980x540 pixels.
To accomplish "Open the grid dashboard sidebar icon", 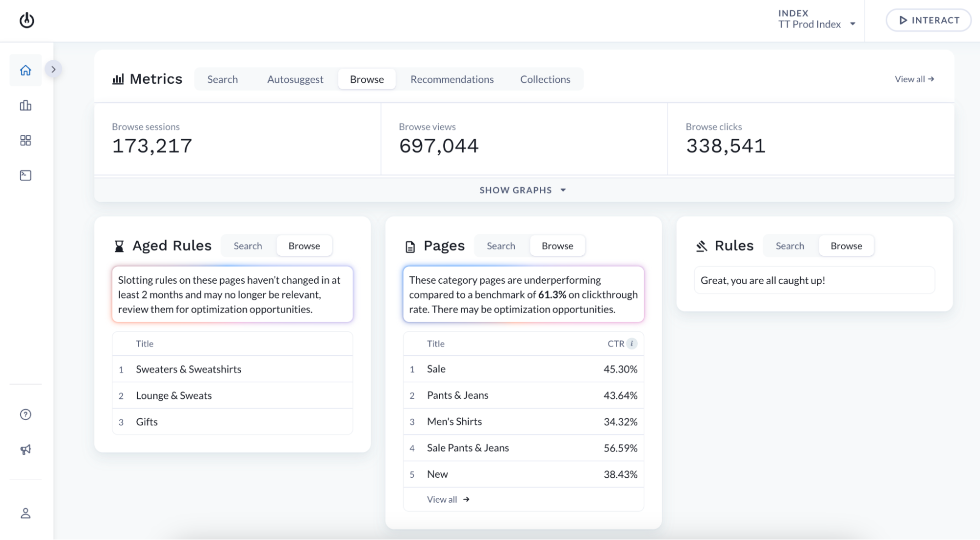I will pos(25,141).
